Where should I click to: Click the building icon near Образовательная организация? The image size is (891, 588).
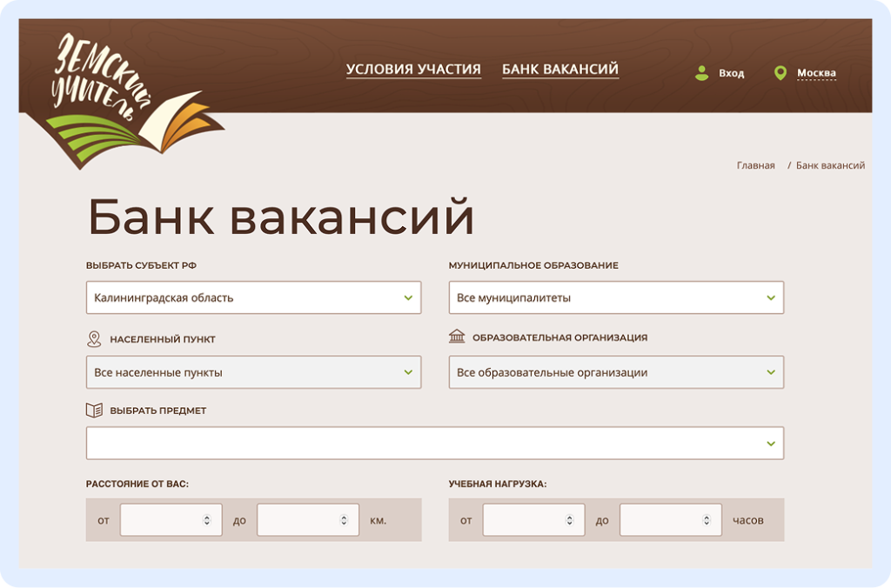[x=458, y=337]
